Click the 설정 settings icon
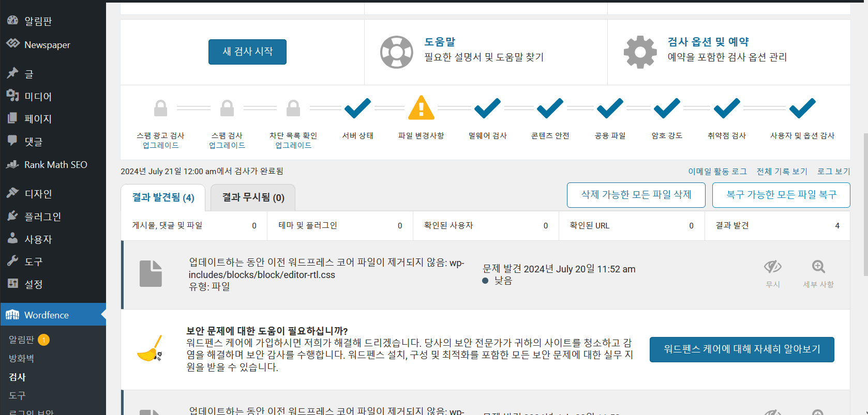Image resolution: width=868 pixels, height=415 pixels. click(x=13, y=284)
